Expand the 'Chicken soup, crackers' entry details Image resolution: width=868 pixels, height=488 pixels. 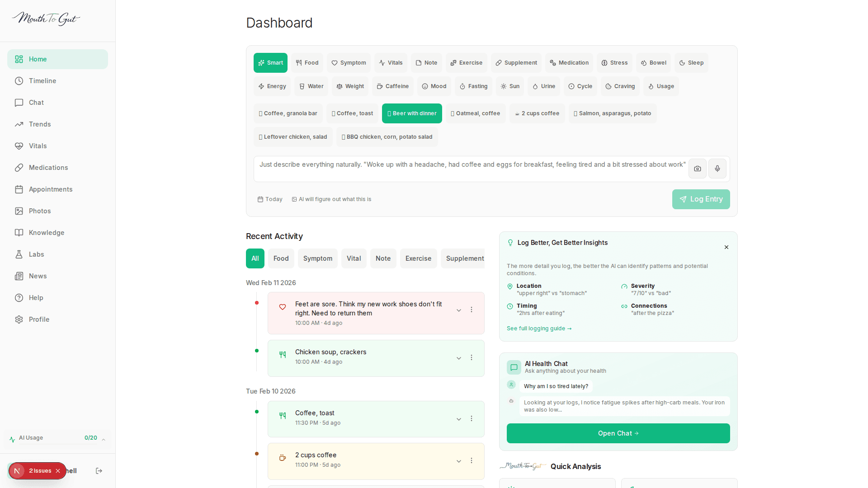coord(458,357)
